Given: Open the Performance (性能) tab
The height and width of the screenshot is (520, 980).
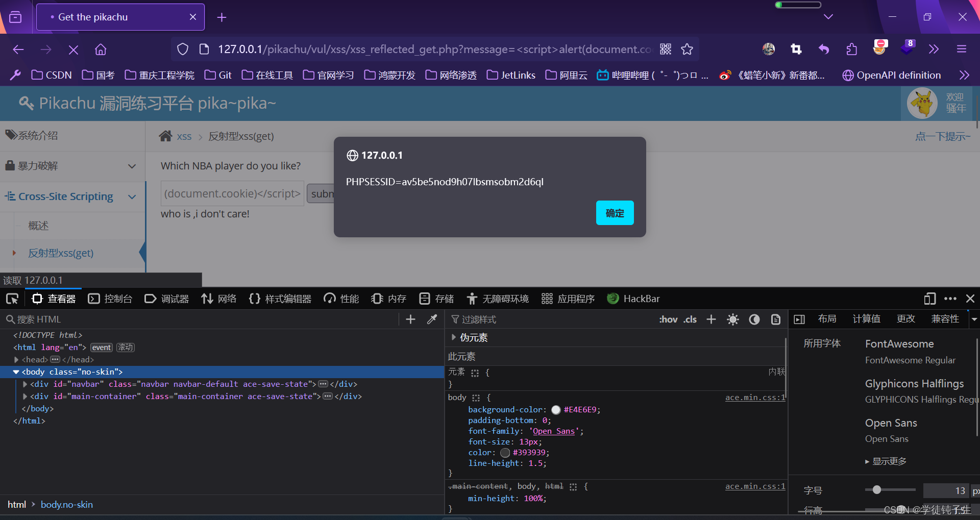Looking at the screenshot, I should tap(341, 299).
